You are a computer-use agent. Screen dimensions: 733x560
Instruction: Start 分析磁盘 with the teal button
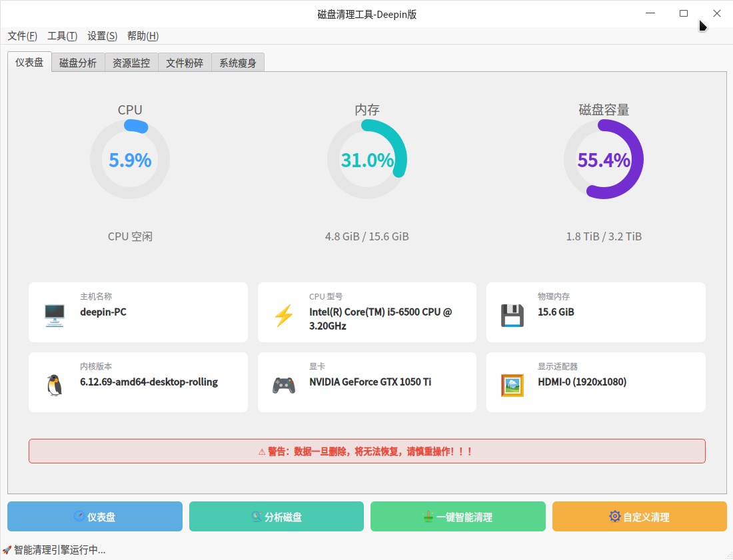click(x=277, y=517)
